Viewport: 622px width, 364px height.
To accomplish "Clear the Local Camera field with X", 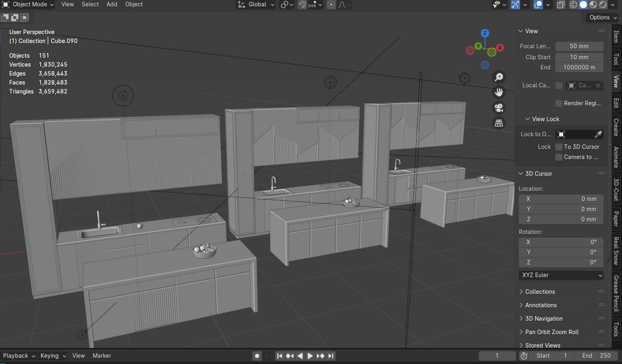I will [598, 85].
